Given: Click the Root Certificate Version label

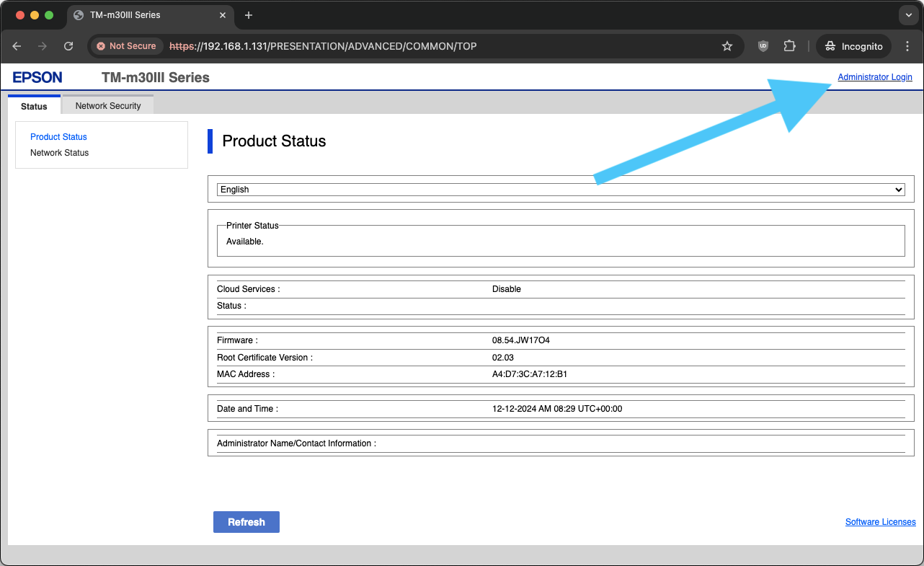Looking at the screenshot, I should click(x=265, y=358).
